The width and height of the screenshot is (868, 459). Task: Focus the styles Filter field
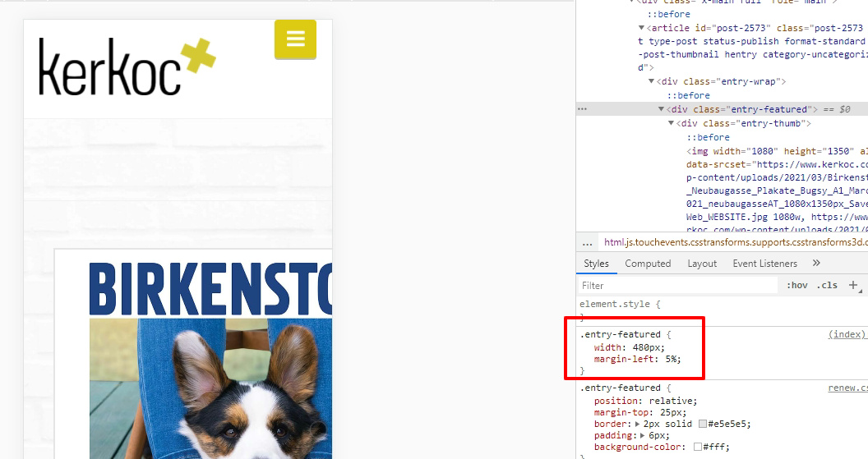677,286
